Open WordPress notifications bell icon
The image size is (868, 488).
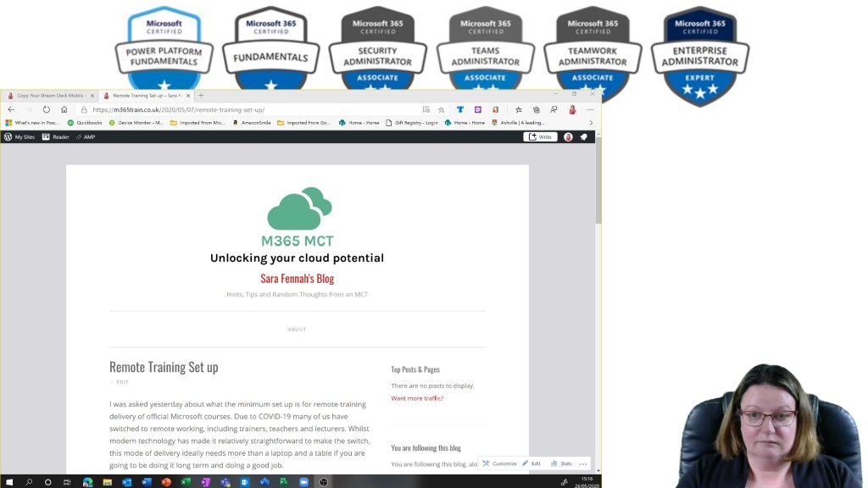[x=583, y=136]
